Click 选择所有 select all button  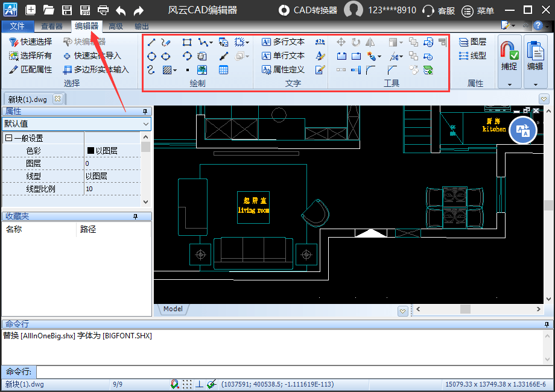click(30, 55)
